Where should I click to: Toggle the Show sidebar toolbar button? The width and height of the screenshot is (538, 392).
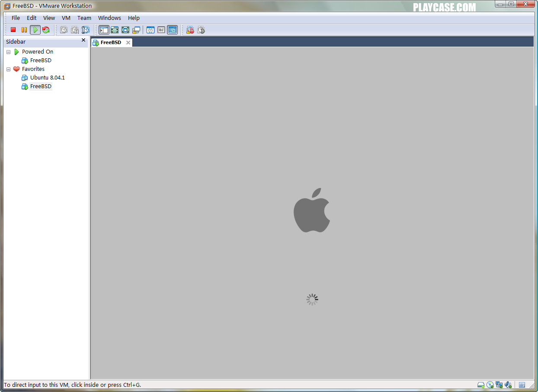pos(104,30)
